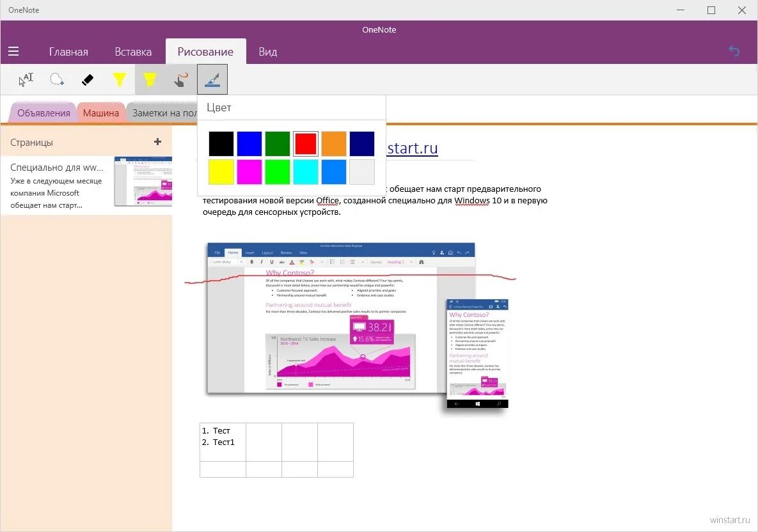Open the Вид ribbon tab
Screen dimensions: 758x532
pyautogui.click(x=267, y=51)
